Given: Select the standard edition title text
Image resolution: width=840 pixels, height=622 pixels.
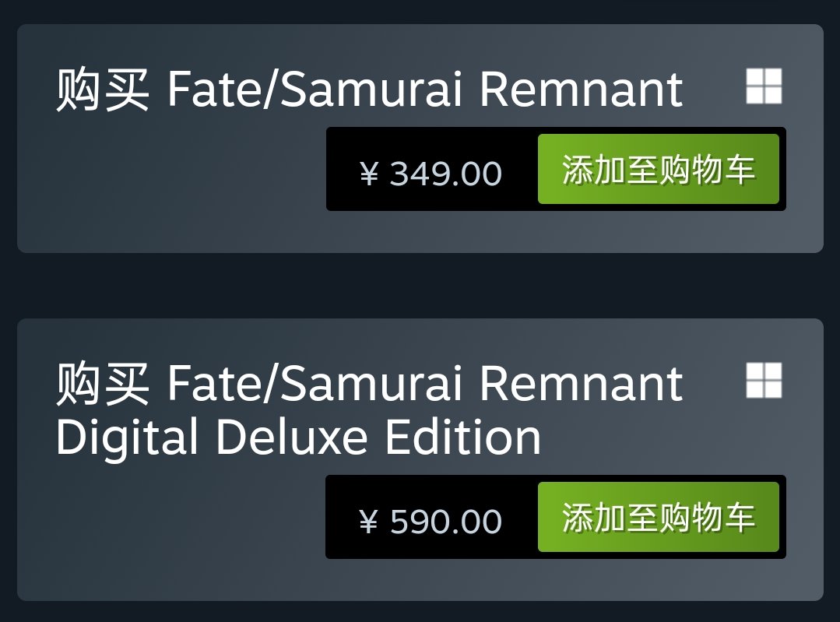Looking at the screenshot, I should pyautogui.click(x=369, y=90).
